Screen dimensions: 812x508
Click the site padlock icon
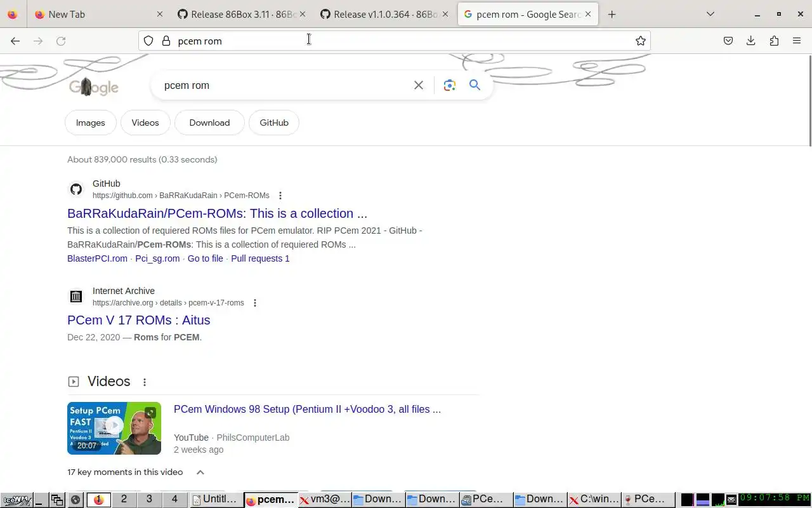tap(166, 41)
